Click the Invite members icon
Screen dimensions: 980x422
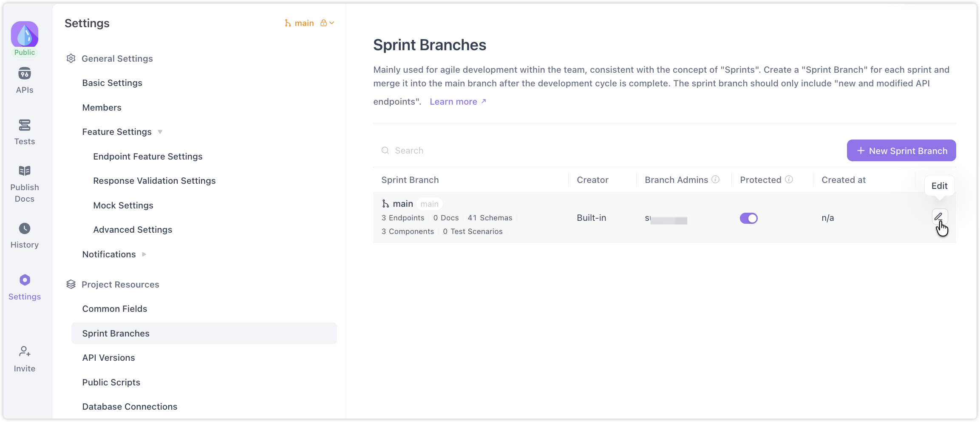(x=25, y=351)
